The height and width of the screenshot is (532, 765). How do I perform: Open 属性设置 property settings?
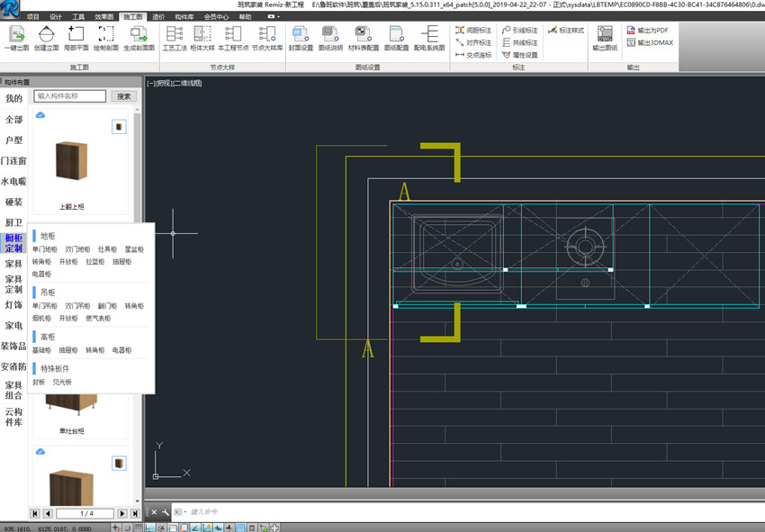tap(519, 55)
